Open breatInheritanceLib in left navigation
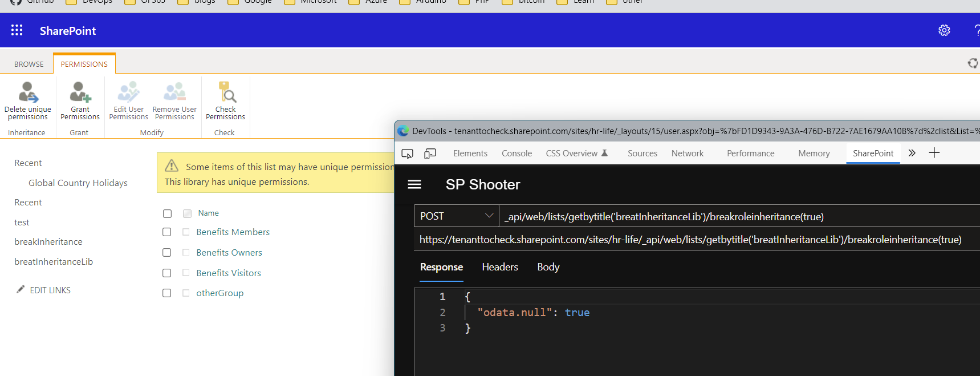The width and height of the screenshot is (980, 376). tap(54, 262)
